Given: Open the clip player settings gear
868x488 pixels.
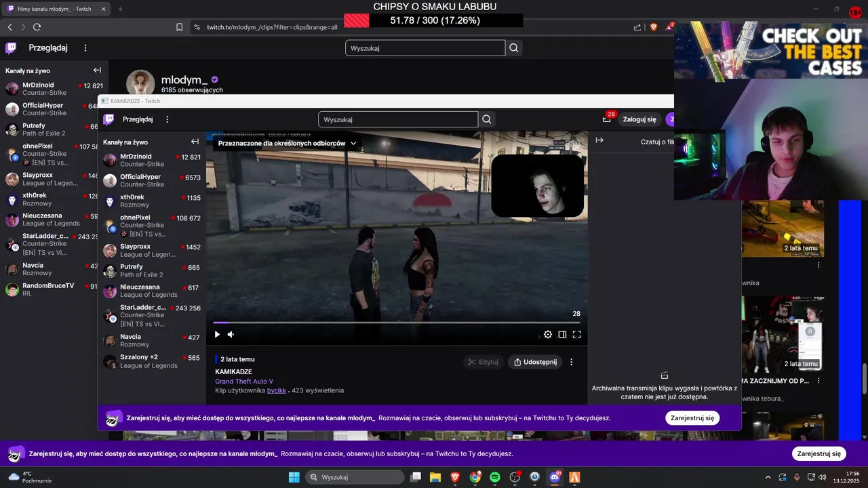Looking at the screenshot, I should pos(548,334).
